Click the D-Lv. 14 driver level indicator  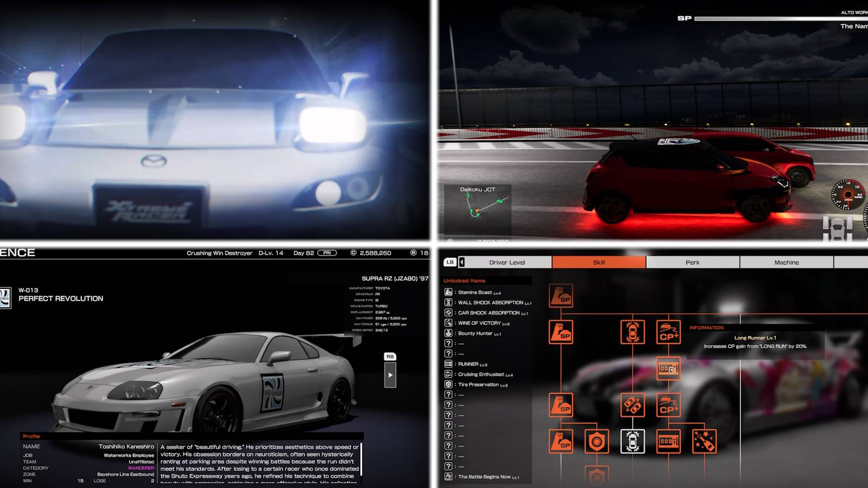pyautogui.click(x=271, y=253)
